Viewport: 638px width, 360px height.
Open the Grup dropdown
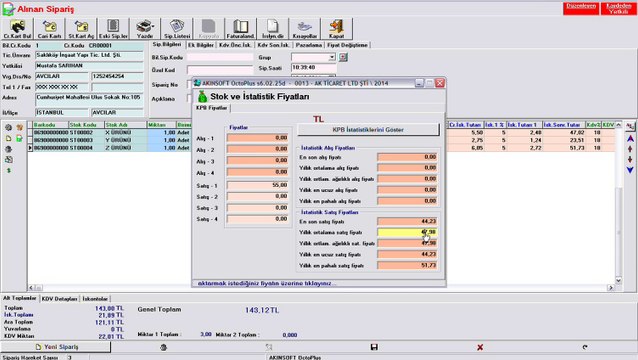332,57
